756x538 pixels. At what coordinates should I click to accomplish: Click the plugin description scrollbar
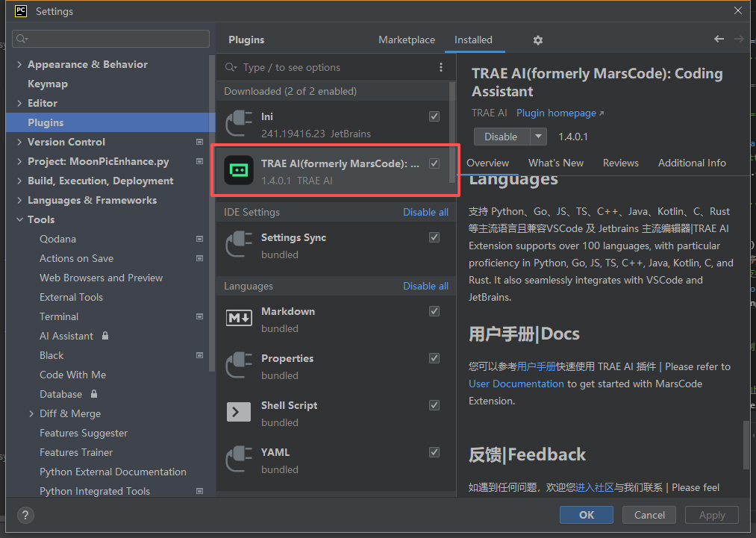point(746,445)
